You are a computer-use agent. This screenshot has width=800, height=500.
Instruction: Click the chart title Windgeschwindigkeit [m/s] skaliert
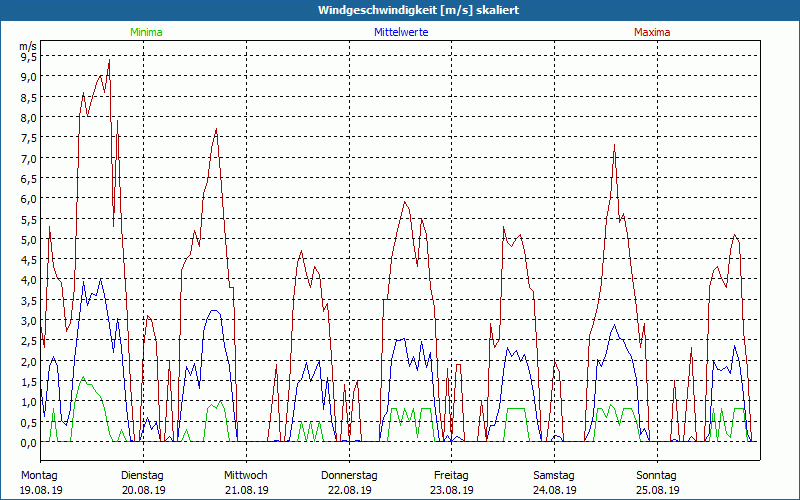point(418,10)
